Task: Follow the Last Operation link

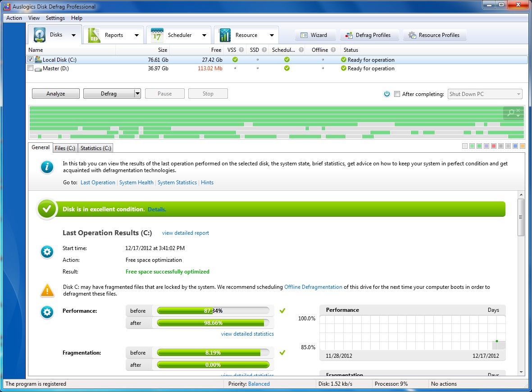Action: 98,182
